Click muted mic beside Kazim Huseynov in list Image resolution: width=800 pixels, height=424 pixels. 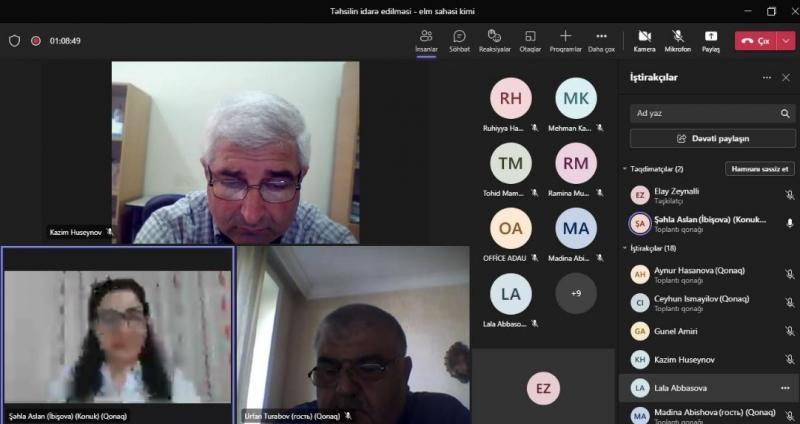click(x=789, y=360)
